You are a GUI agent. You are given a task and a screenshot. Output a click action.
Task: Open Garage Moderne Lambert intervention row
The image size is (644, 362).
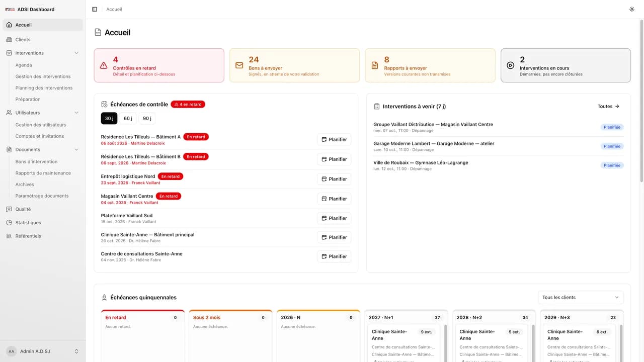(498, 146)
